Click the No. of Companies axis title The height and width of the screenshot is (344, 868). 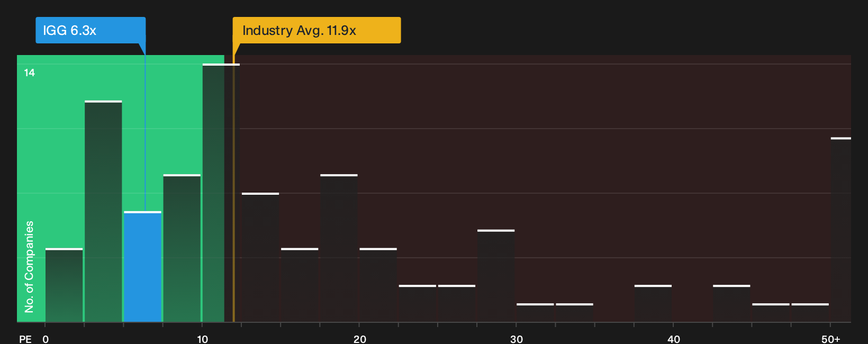tap(29, 267)
